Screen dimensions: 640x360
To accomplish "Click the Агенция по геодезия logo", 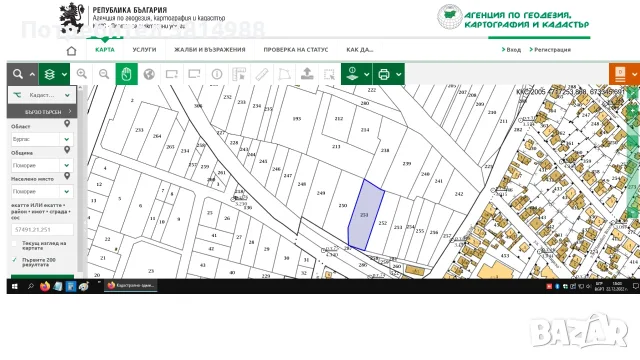I will [513, 18].
